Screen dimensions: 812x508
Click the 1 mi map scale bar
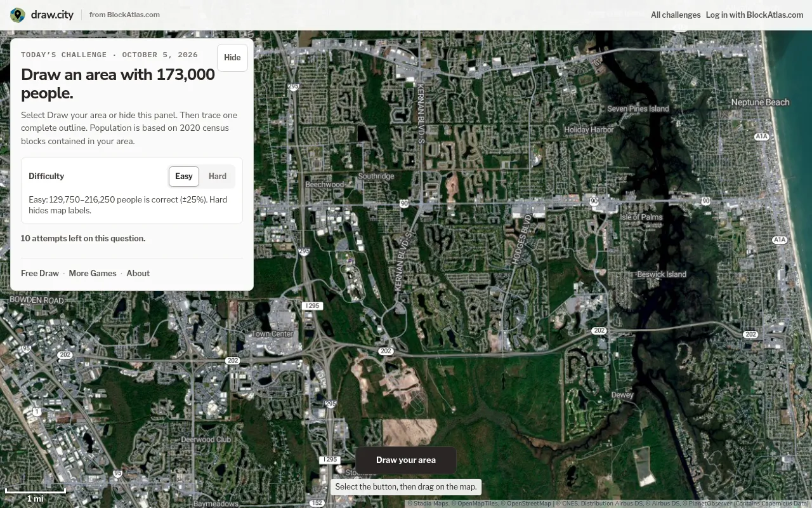pos(36,495)
